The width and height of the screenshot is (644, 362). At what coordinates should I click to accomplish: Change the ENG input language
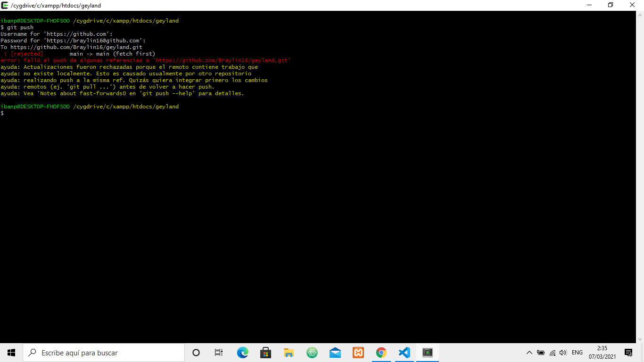pos(577,353)
